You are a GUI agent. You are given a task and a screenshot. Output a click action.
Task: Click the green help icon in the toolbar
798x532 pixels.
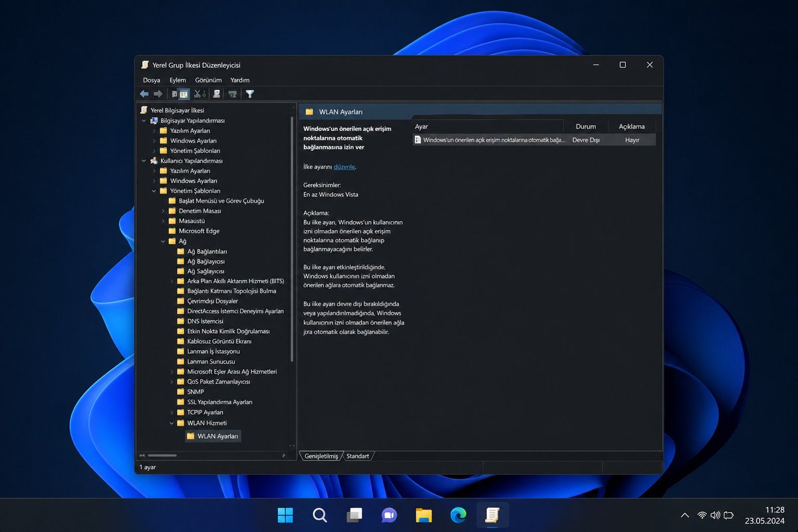tap(233, 94)
